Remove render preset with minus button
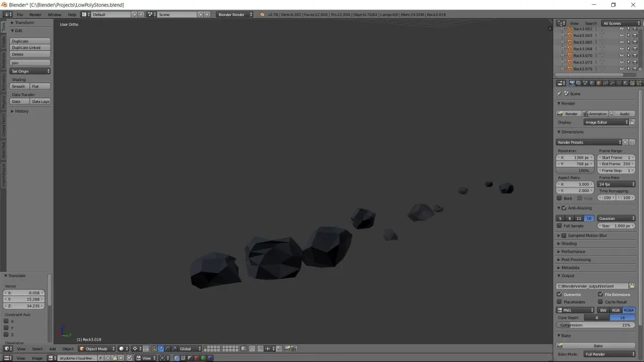 pyautogui.click(x=632, y=142)
